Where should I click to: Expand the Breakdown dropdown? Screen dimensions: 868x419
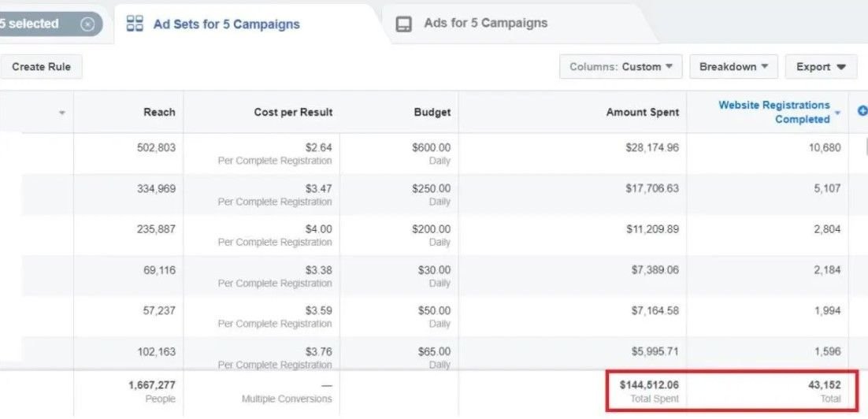tap(733, 67)
